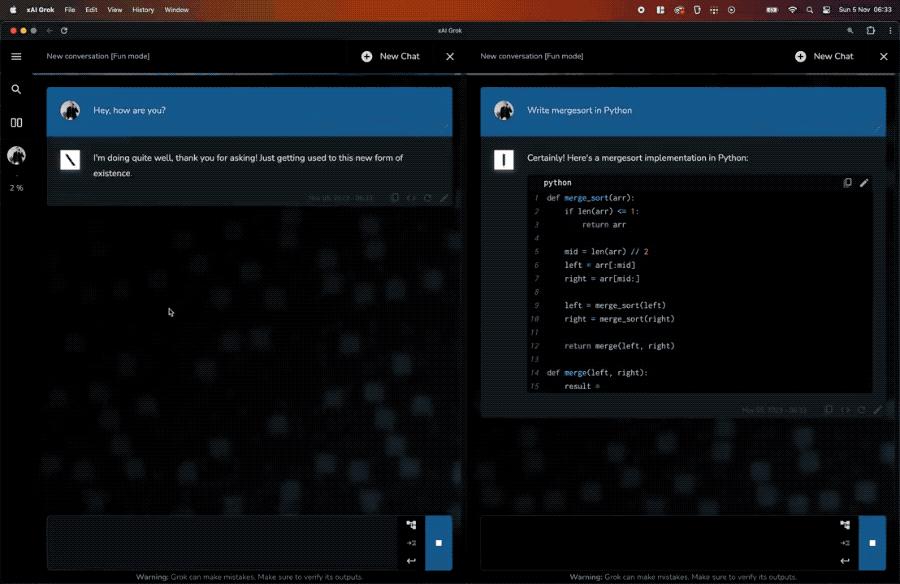Image resolution: width=900 pixels, height=584 pixels.
Task: Click regenerate icon under left chat response
Action: pos(427,198)
